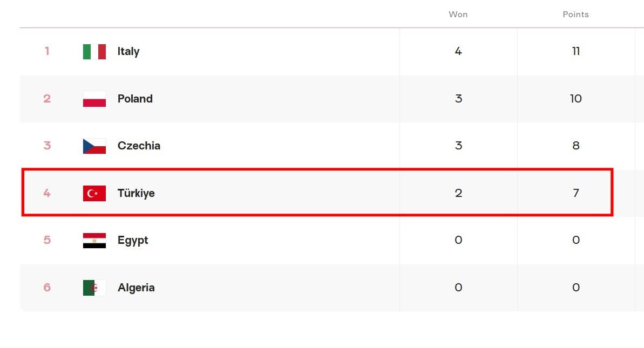
Task: Click rank number 6 for Algeria
Action: (x=47, y=287)
